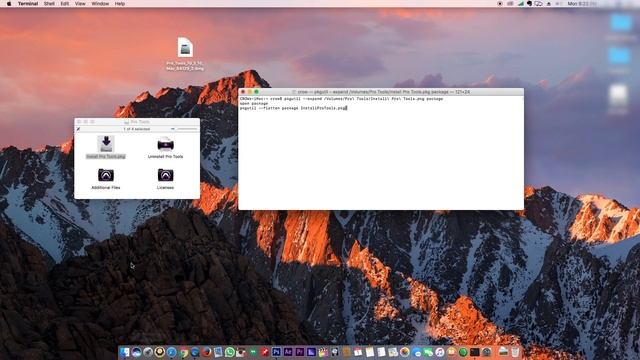
Task: Open the Shell menu
Action: pyautogui.click(x=49, y=4)
